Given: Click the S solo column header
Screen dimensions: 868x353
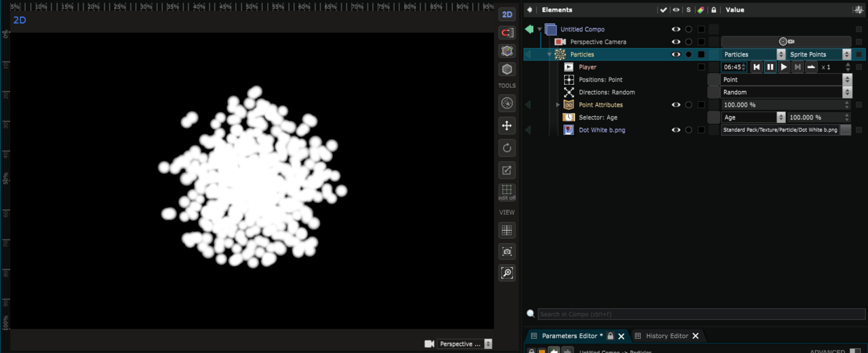Looking at the screenshot, I should tap(688, 10).
